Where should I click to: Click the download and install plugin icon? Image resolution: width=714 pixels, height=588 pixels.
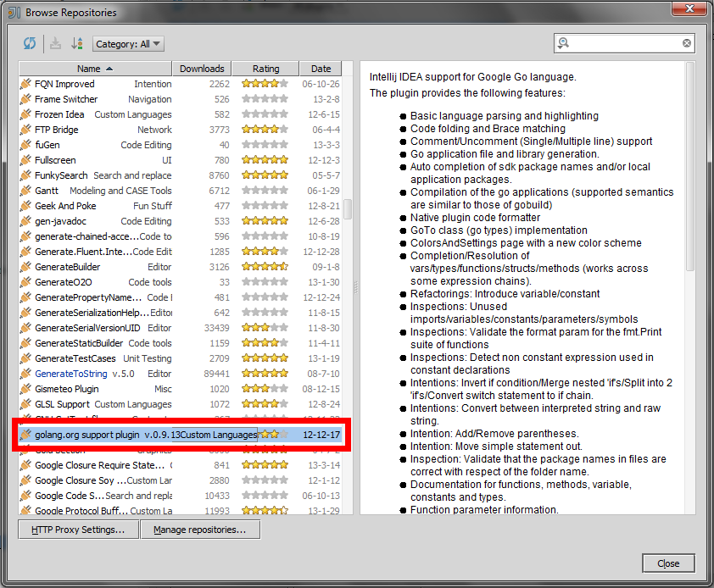pos(55,44)
